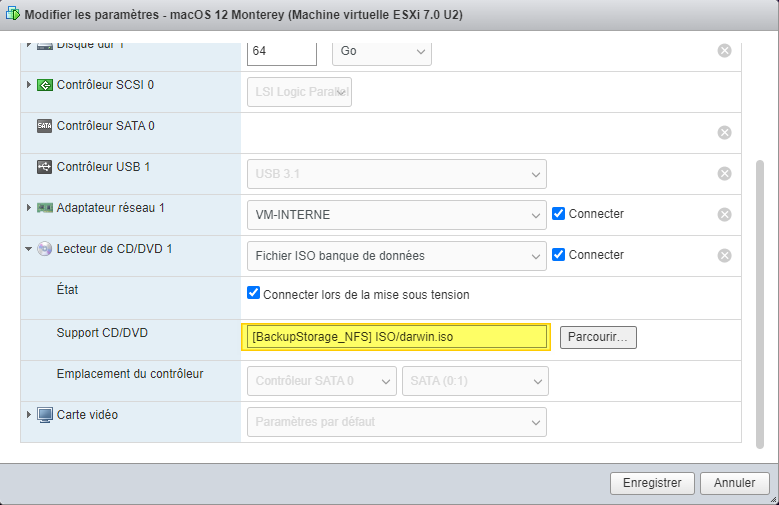This screenshot has height=505, width=779.
Task: Click the Enregistrer button
Action: click(652, 483)
